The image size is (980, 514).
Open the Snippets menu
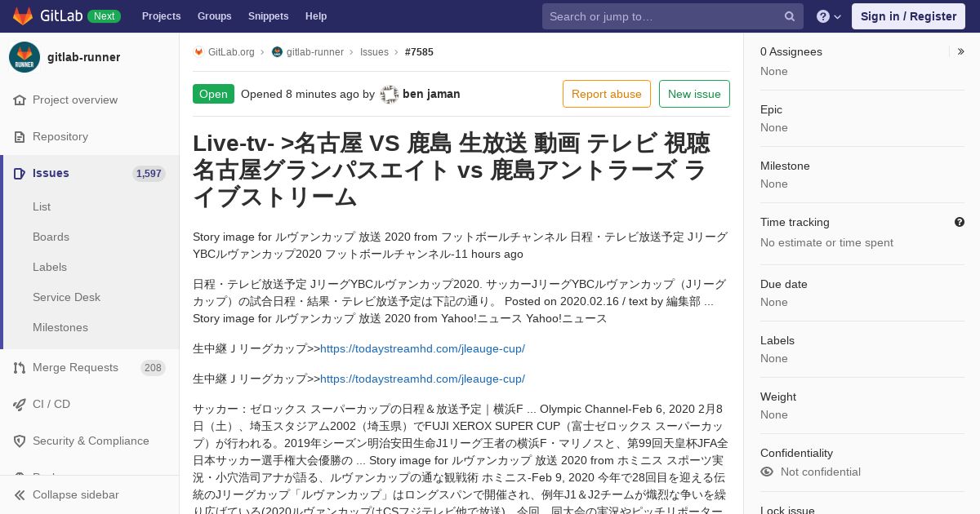click(x=268, y=16)
